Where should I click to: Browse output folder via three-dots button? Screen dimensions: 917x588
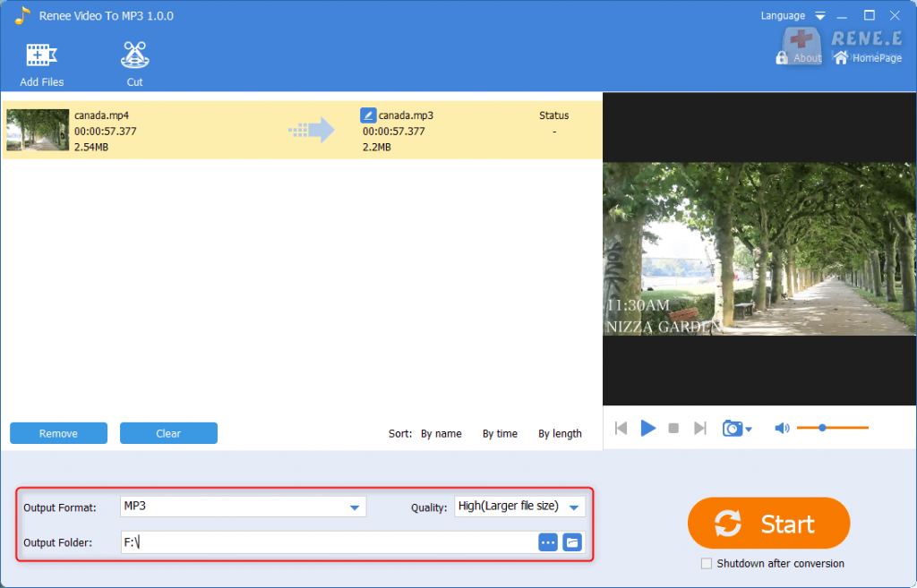pos(548,542)
